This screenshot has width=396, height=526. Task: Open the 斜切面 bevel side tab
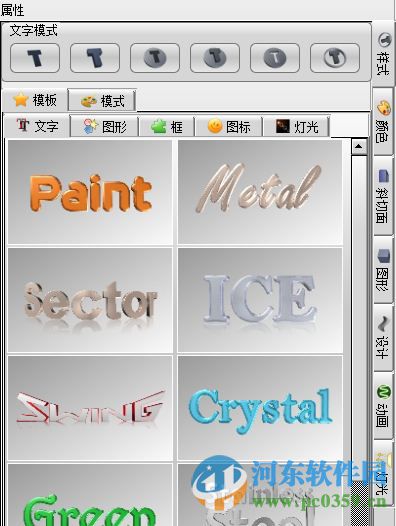point(383,195)
